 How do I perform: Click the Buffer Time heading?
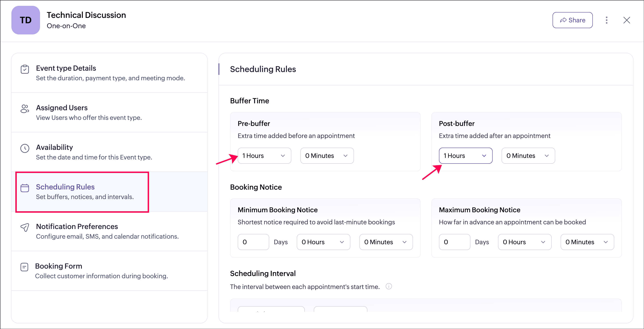(250, 101)
